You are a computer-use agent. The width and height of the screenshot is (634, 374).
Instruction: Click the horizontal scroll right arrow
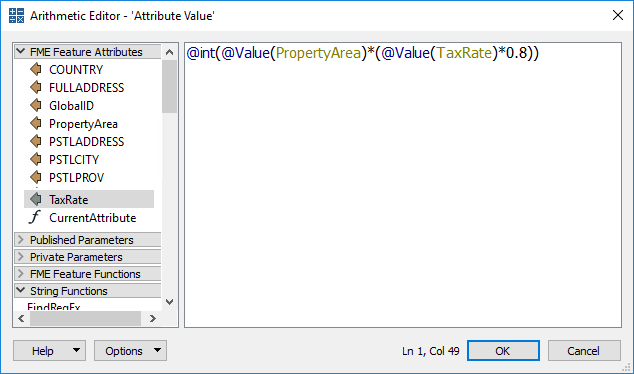coord(152,319)
